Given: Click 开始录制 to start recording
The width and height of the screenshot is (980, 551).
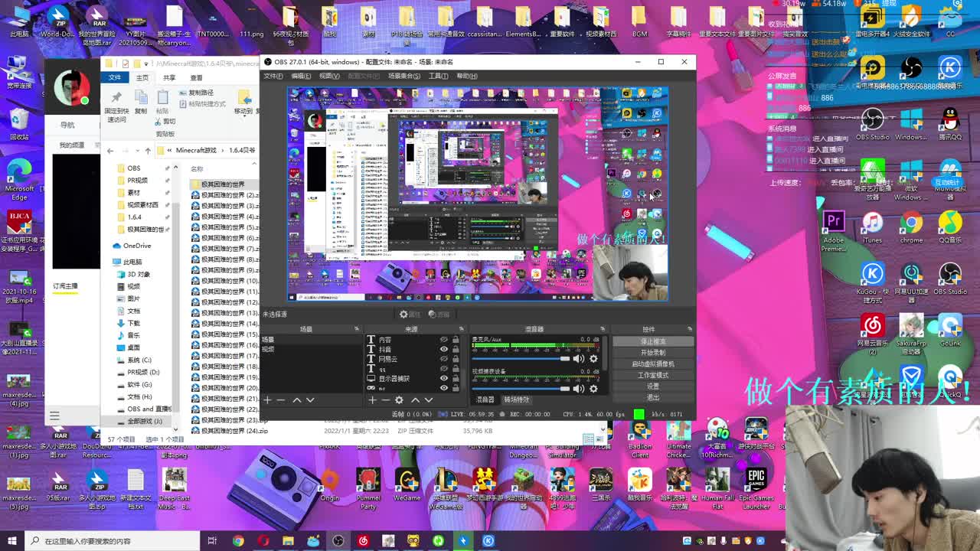Looking at the screenshot, I should pyautogui.click(x=652, y=353).
